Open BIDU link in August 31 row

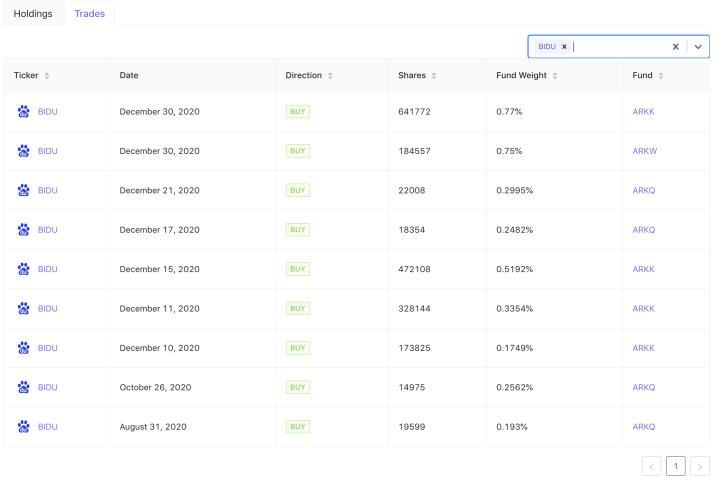tap(48, 427)
